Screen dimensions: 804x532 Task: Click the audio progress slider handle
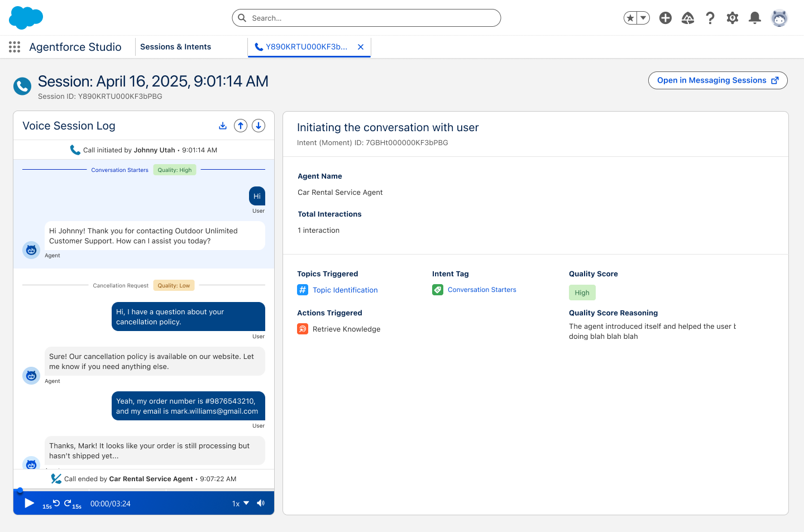[20, 491]
